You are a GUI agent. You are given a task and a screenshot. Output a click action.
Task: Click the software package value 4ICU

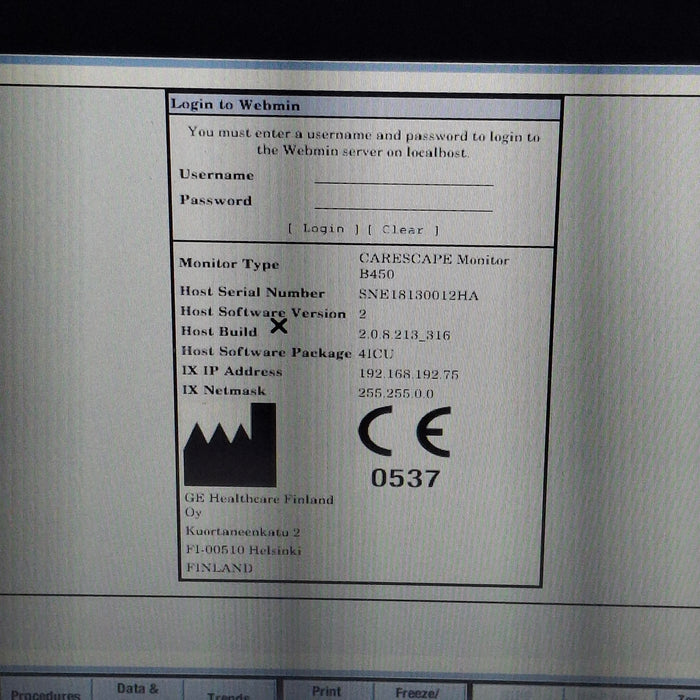376,354
